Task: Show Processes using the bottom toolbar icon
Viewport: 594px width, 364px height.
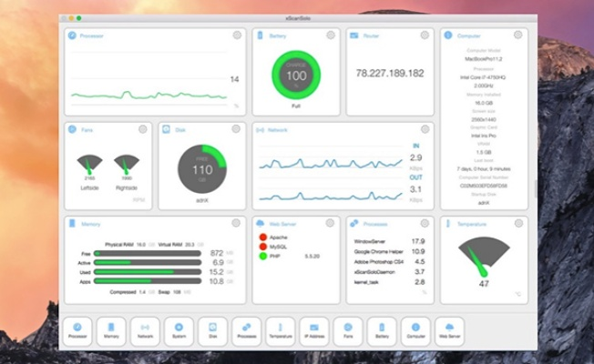Action: click(x=246, y=330)
